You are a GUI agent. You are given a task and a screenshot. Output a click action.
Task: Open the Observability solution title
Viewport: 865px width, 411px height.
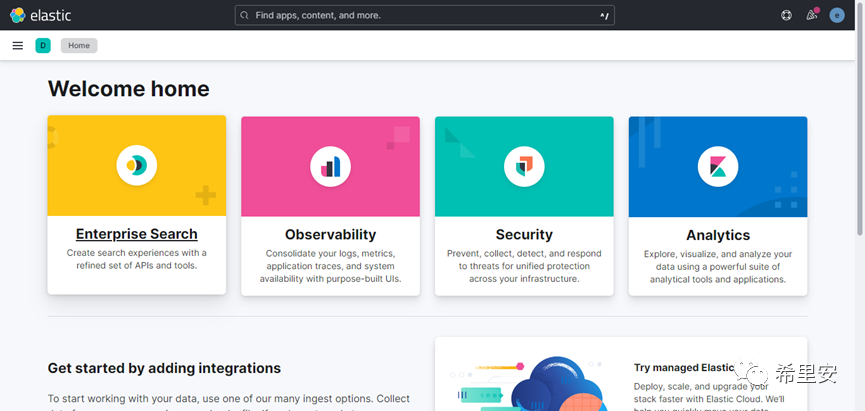point(330,234)
